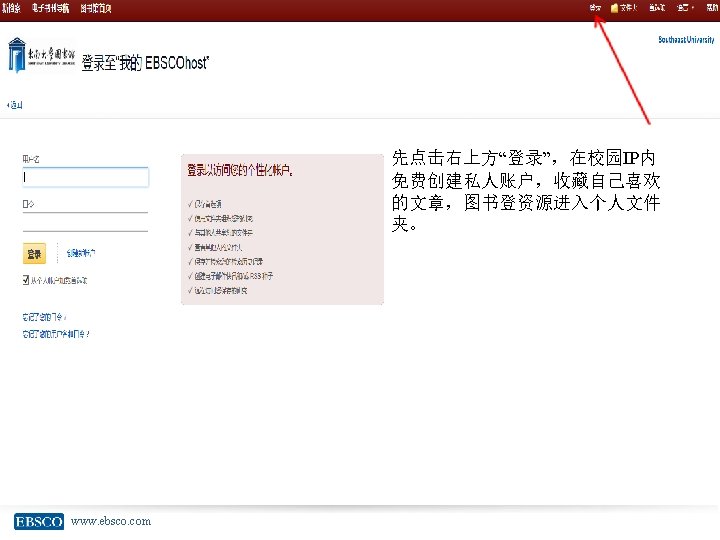Screen dimensions: 720x540
Task: Click the yellow login button
Action: (34, 253)
